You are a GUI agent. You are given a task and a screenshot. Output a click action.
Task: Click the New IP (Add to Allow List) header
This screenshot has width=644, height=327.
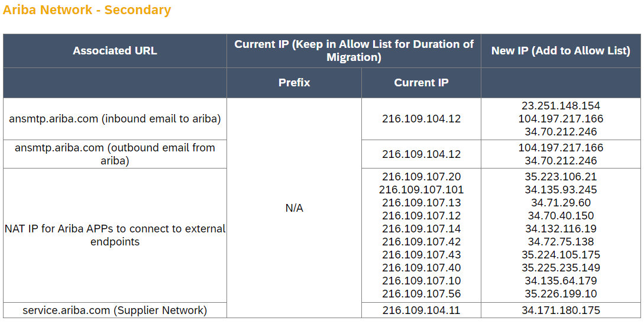(x=561, y=51)
